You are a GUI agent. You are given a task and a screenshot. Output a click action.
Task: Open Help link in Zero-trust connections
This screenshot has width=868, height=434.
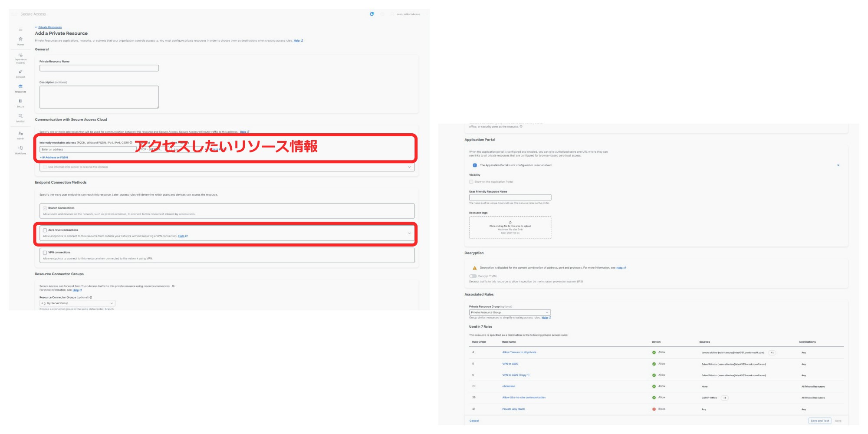tap(183, 236)
